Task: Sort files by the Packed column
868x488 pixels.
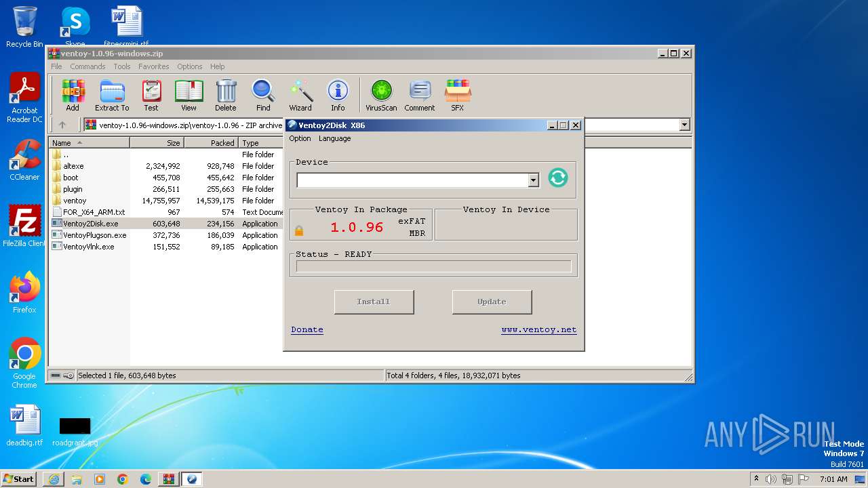Action: click(x=211, y=143)
